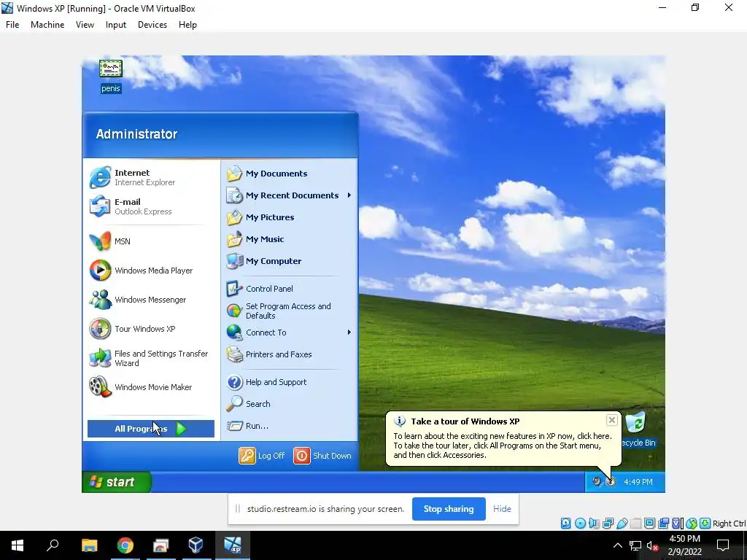Open My Pictures folder

tap(290, 217)
